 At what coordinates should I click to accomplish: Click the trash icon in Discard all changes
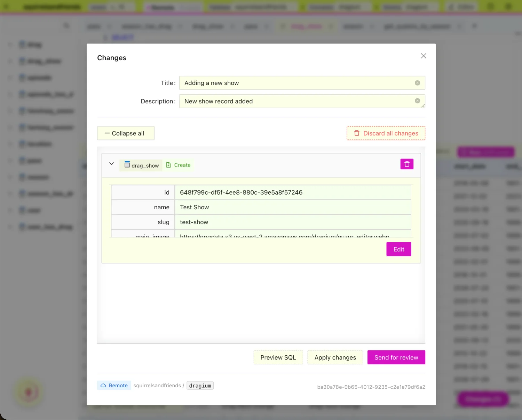point(357,133)
